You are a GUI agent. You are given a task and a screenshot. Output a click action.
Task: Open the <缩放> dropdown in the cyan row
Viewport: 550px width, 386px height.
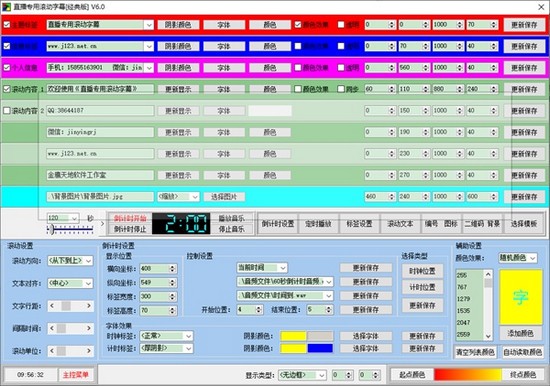click(x=195, y=197)
